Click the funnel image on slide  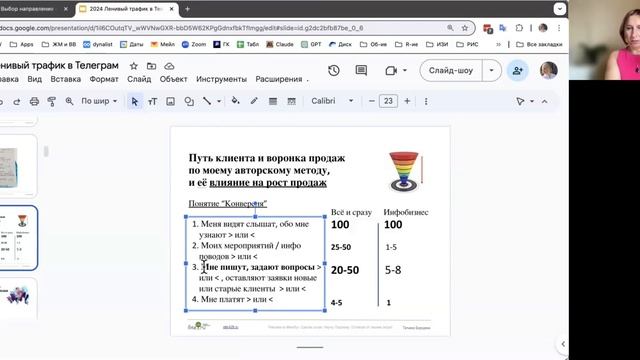point(405,172)
